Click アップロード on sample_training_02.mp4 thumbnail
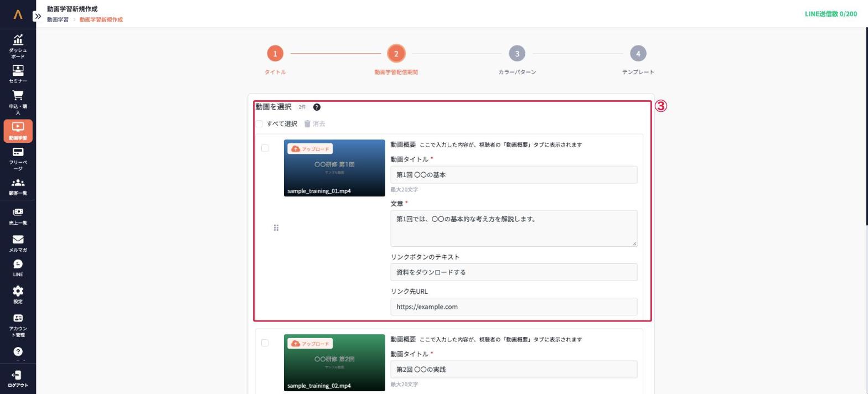The width and height of the screenshot is (868, 394). pos(310,344)
